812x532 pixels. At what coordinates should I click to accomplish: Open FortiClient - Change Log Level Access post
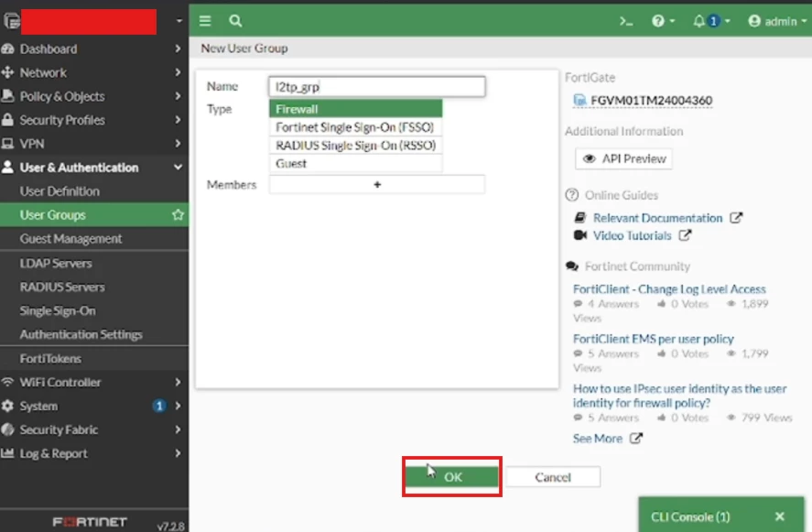pyautogui.click(x=669, y=289)
